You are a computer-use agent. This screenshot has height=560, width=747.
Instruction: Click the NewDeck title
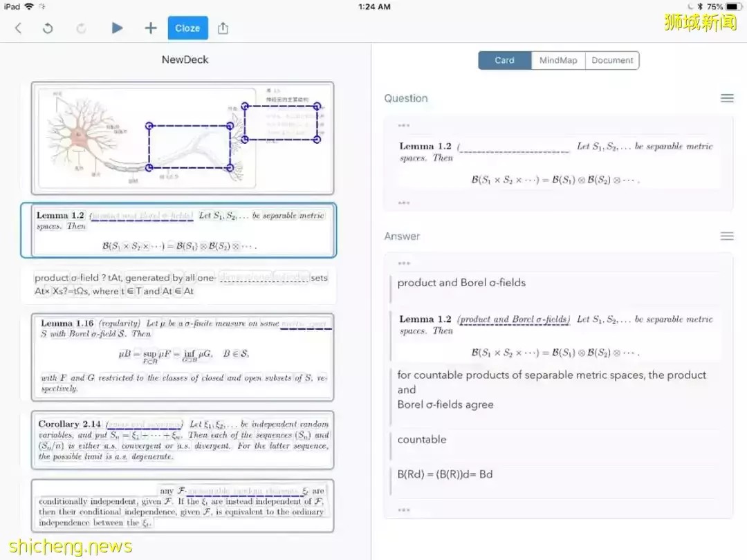(185, 59)
